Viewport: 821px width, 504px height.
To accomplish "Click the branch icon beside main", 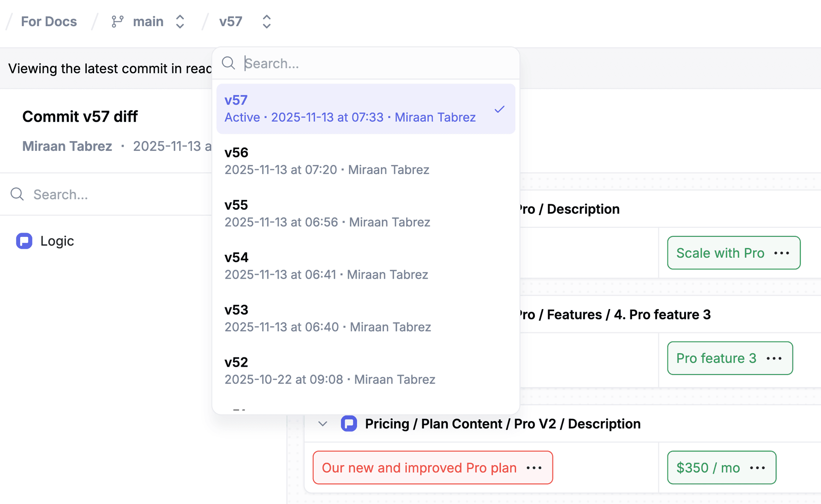I will pyautogui.click(x=117, y=21).
